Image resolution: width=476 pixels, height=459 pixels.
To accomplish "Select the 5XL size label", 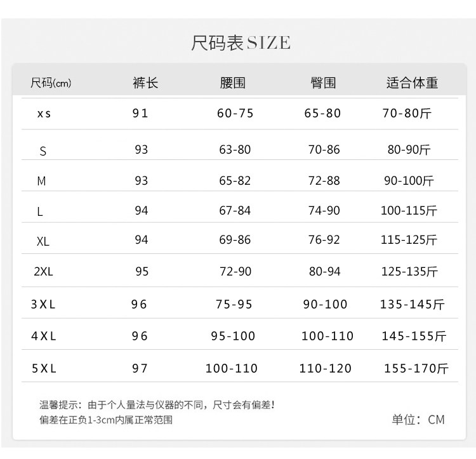I will (44, 368).
